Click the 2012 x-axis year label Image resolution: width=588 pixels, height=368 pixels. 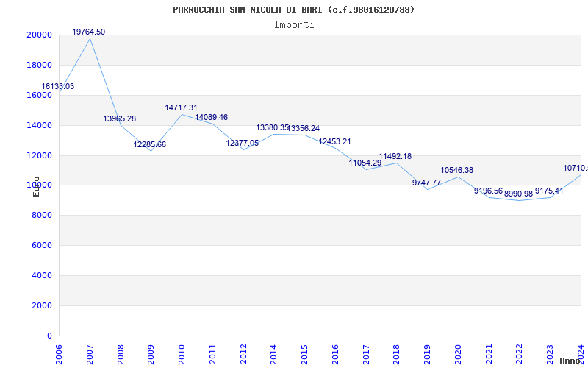pos(243,354)
